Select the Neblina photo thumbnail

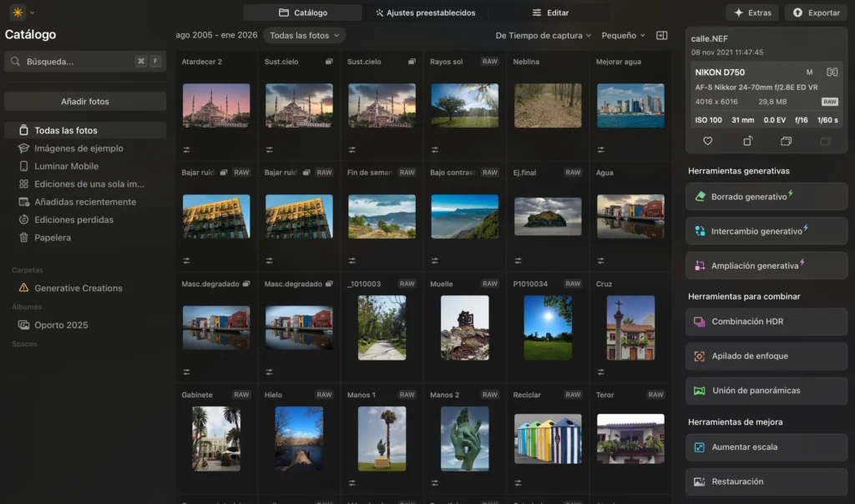coord(548,106)
